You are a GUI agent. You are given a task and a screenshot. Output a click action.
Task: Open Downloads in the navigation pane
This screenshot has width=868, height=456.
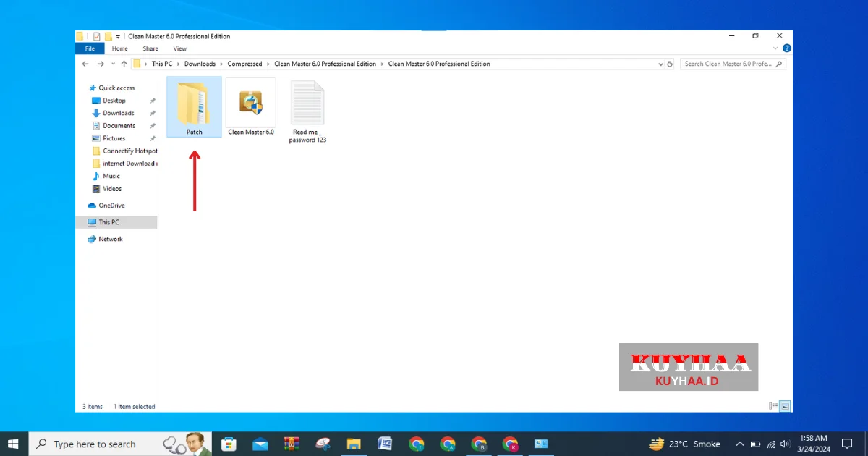(118, 113)
